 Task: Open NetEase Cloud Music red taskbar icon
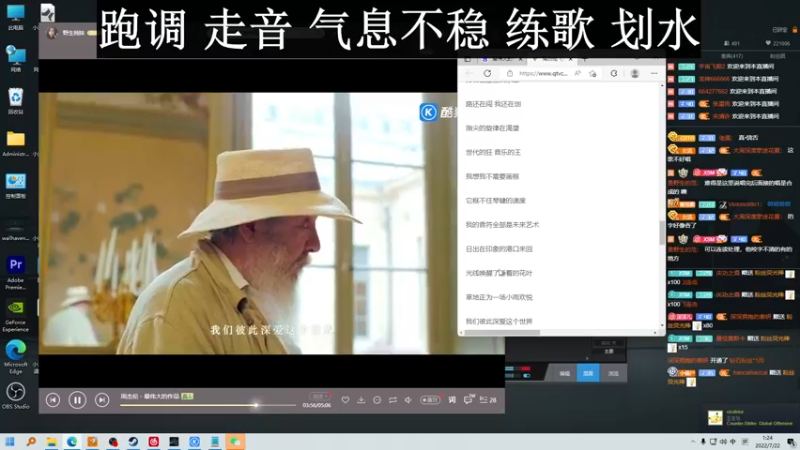coord(154,441)
